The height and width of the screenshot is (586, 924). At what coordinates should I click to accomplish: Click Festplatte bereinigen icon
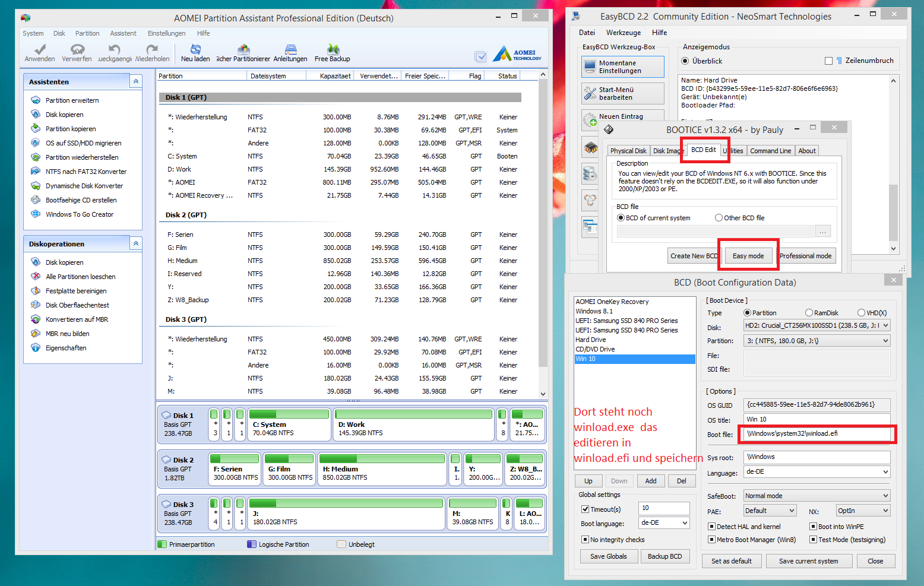[36, 291]
